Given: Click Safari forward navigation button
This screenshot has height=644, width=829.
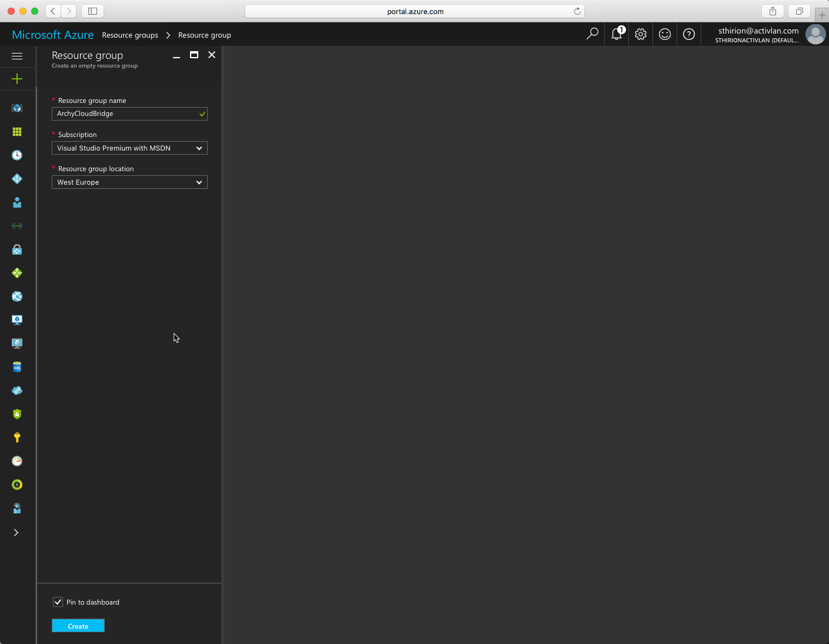Looking at the screenshot, I should tap(69, 11).
